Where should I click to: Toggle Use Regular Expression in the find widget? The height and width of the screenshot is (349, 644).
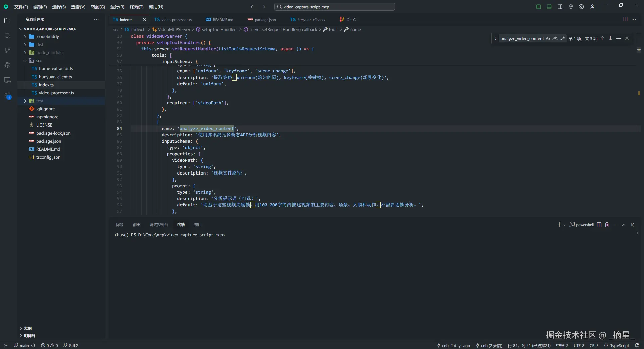point(563,38)
